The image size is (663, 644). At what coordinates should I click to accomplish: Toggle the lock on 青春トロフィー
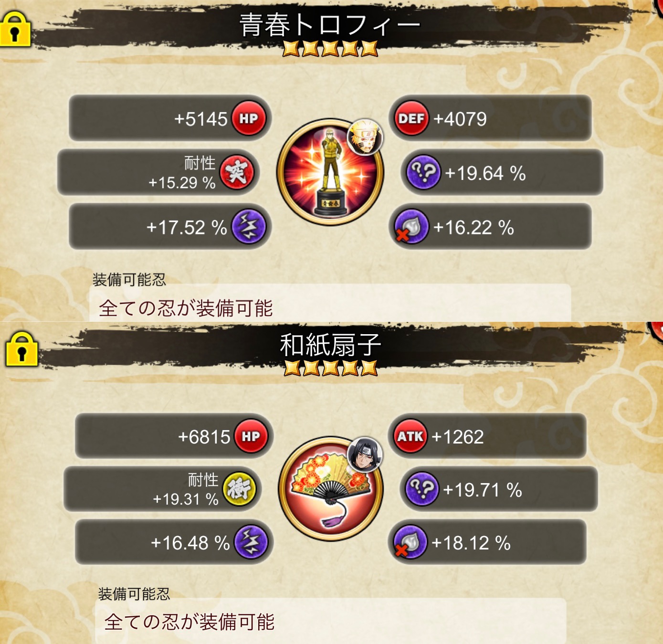15,30
